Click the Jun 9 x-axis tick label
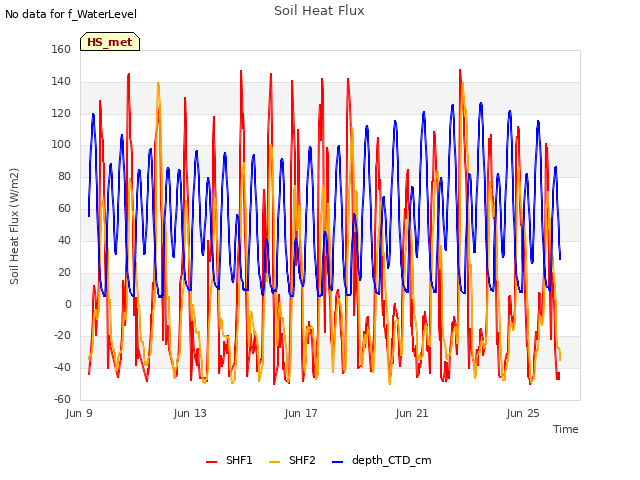The height and width of the screenshot is (480, 640). [x=79, y=413]
